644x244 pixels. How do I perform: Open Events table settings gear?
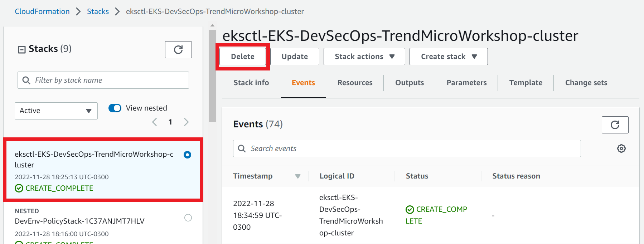621,148
